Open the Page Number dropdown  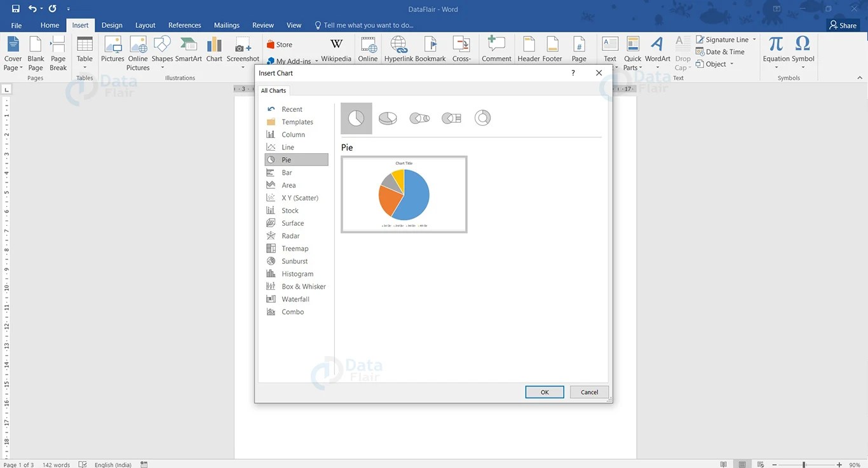click(x=579, y=50)
